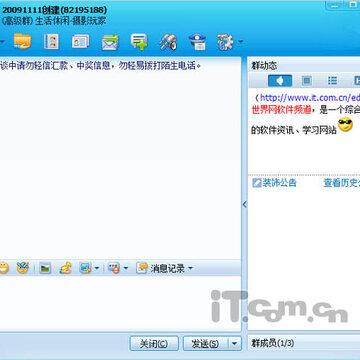The width and height of the screenshot is (360, 360).
Task: Expand the screenshot options dropdown arrow
Action: point(96,268)
